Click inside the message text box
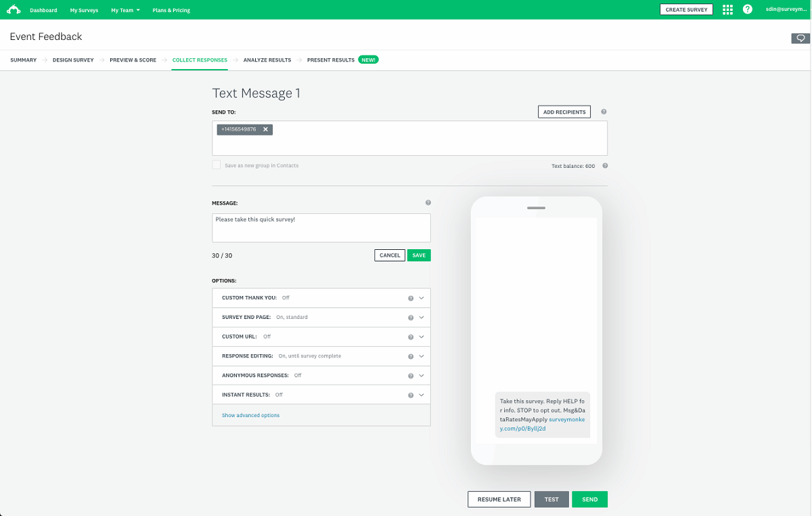The image size is (812, 516). [321, 228]
